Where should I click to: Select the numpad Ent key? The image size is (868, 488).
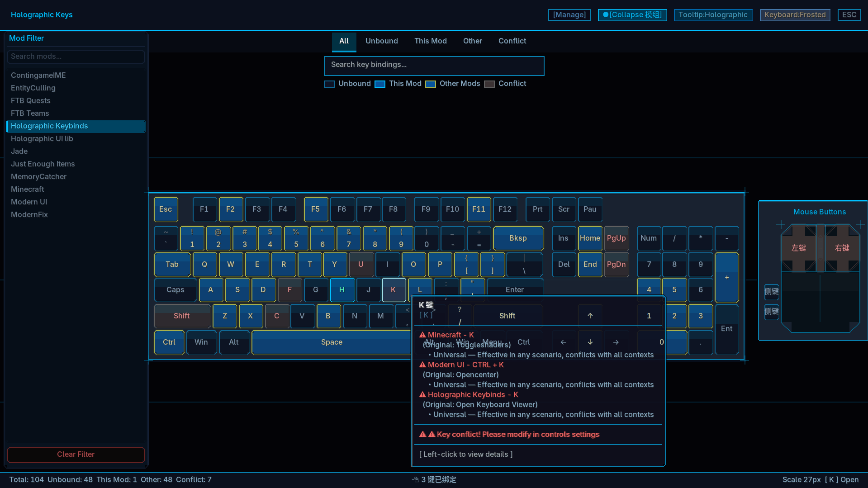tap(727, 329)
